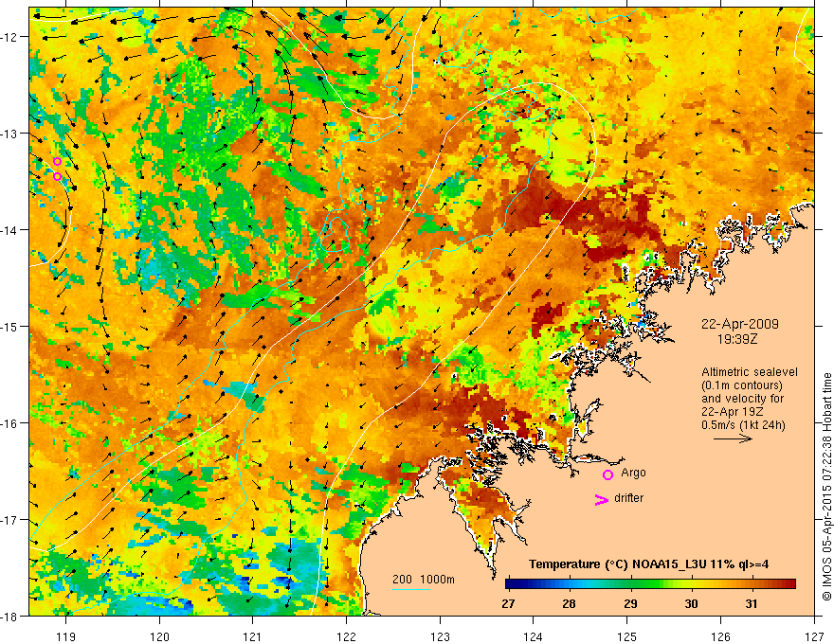This screenshot has width=834, height=644.
Task: Select the 'drifter' legend label
Action: [x=628, y=498]
